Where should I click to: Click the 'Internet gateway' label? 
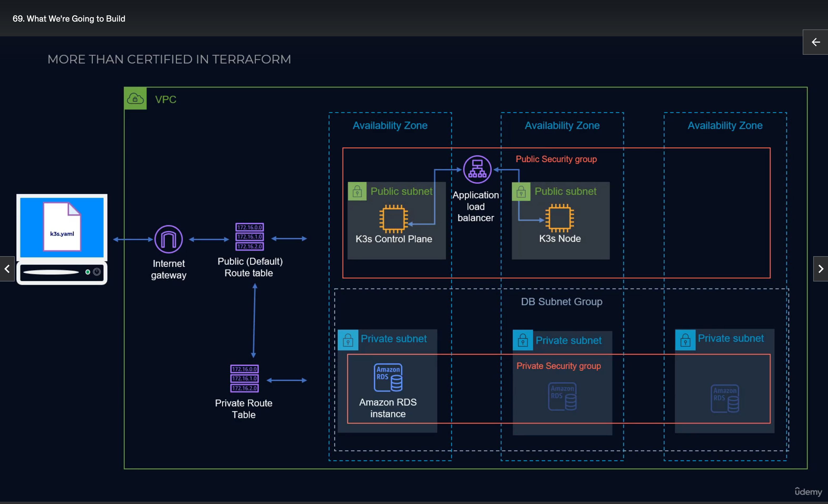click(x=168, y=269)
